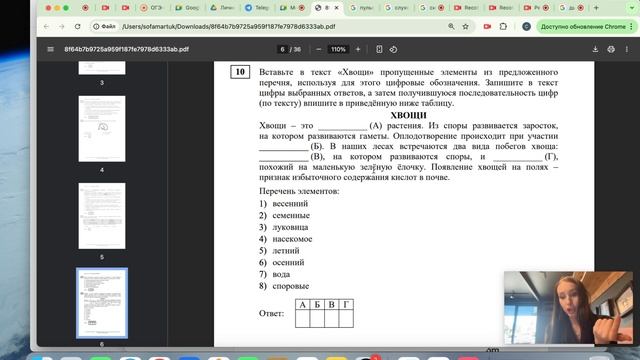The height and width of the screenshot is (360, 640).
Task: Click the 110% zoom level field
Action: (338, 49)
